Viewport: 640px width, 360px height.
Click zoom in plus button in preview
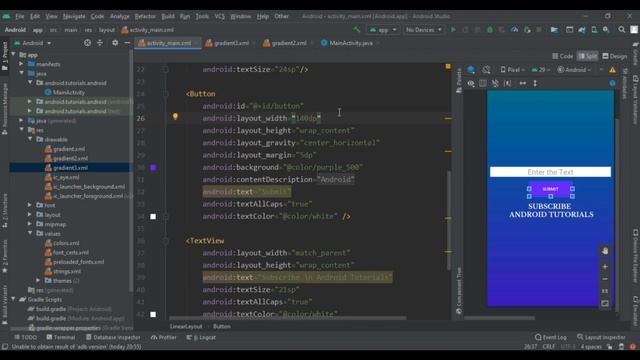(x=605, y=267)
